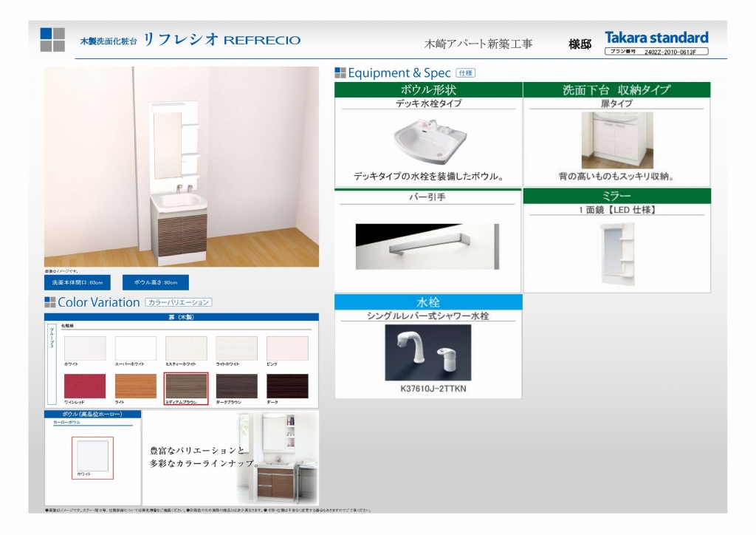This screenshot has width=756, height=535.
Task: Click the bar handle photo
Action: click(427, 246)
